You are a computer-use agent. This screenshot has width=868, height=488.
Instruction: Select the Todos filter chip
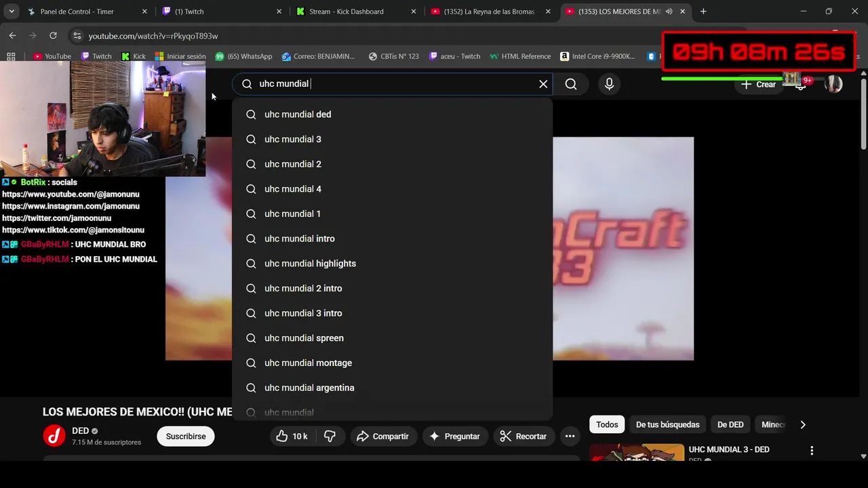607,425
